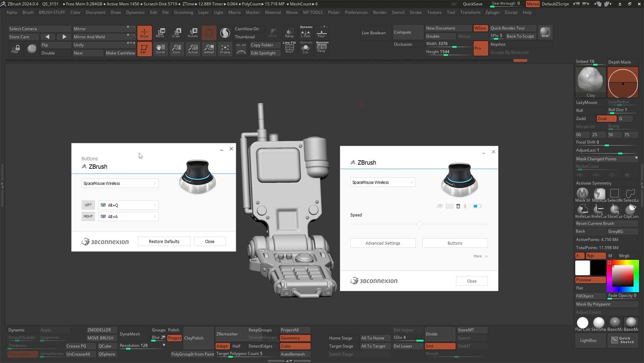Activate the Draw mode icon
The width and height of the screenshot is (644, 363).
coord(144,33)
